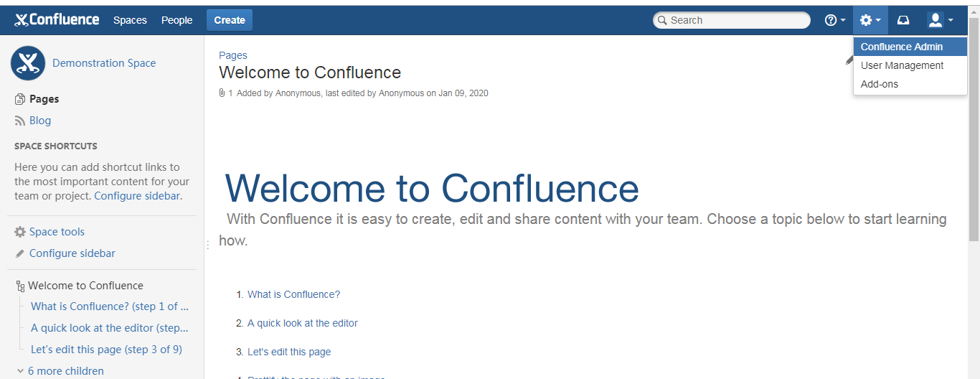Click the Blog RSS icon

(x=20, y=121)
